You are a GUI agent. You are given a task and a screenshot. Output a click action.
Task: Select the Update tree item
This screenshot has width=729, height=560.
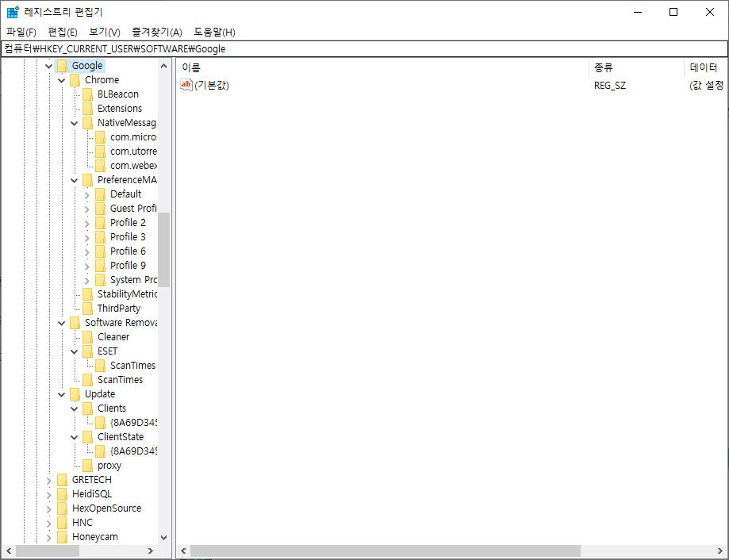point(100,394)
